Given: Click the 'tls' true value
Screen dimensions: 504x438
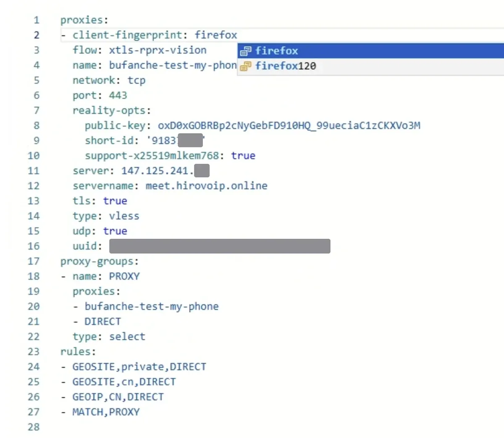Looking at the screenshot, I should (x=115, y=201).
